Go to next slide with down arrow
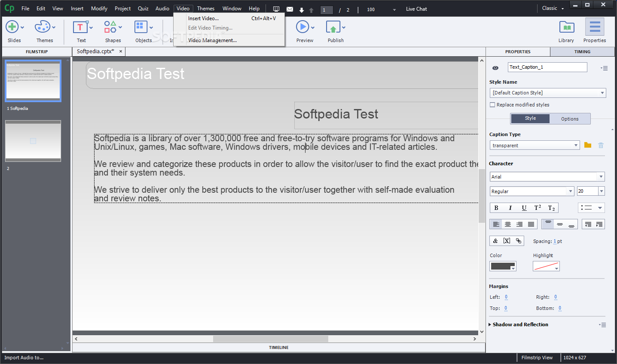617x364 pixels. pos(302,10)
